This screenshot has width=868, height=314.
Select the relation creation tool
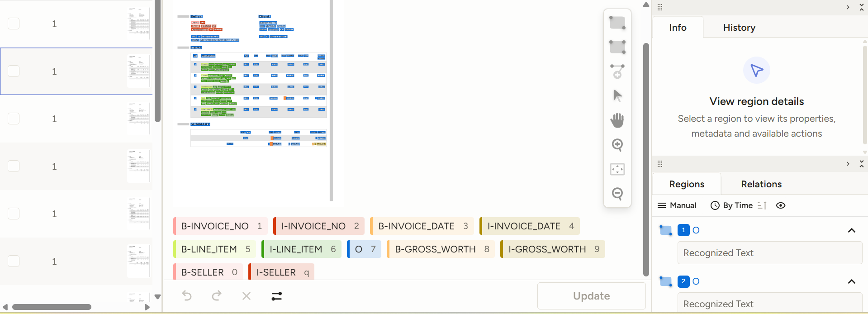[x=617, y=71]
